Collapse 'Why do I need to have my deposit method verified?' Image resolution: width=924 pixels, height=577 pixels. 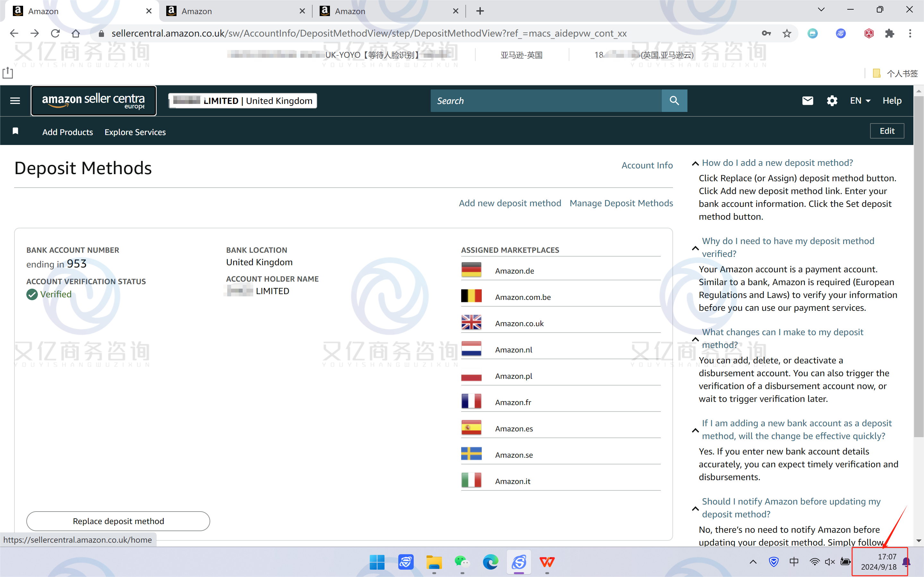pos(695,248)
